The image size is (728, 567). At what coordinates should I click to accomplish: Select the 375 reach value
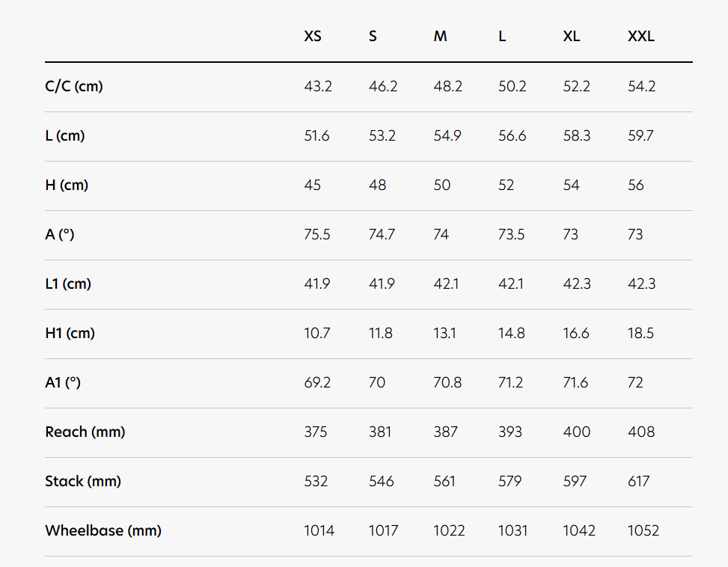tap(315, 432)
